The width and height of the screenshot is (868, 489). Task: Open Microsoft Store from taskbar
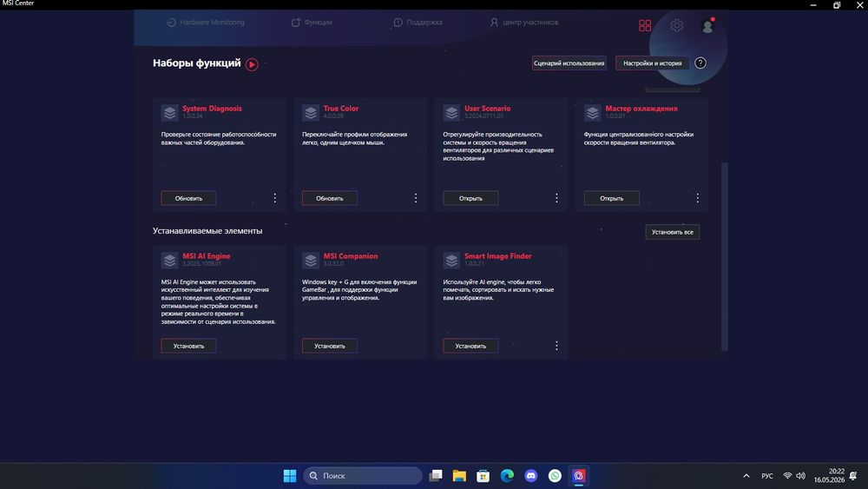(483, 476)
